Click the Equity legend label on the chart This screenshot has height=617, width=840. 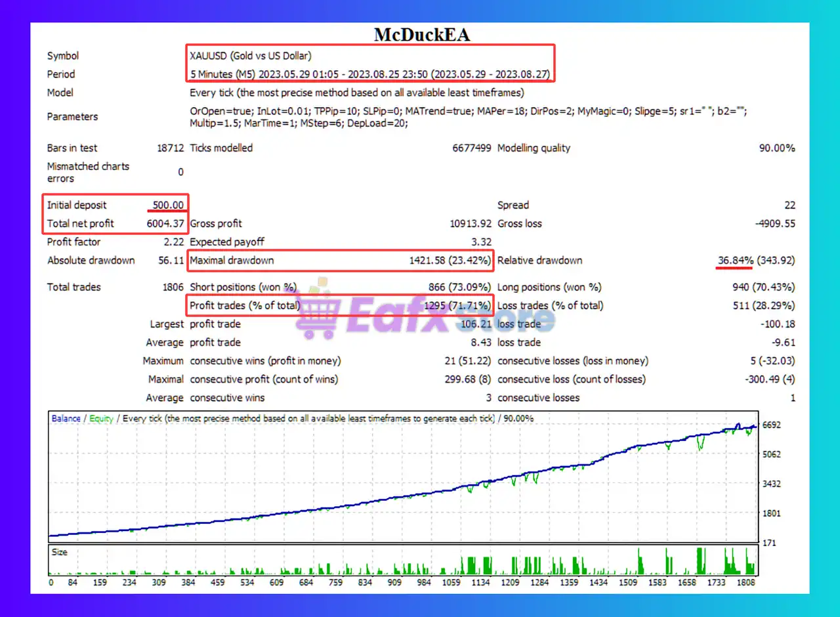101,419
